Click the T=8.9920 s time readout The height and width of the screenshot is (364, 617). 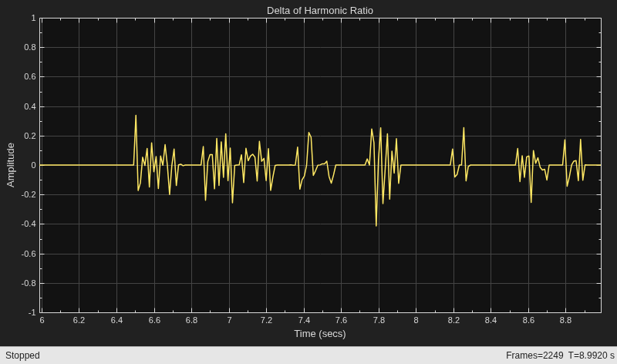point(591,356)
